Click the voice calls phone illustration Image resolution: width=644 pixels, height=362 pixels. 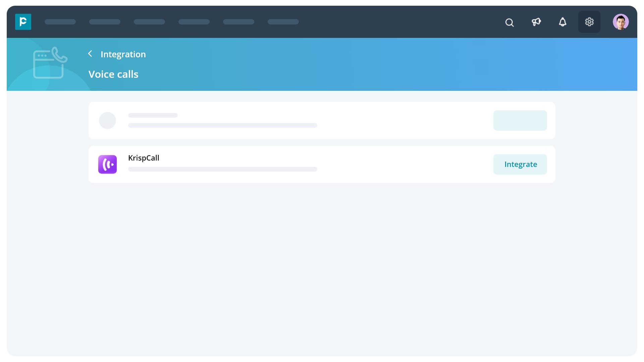pos(50,63)
